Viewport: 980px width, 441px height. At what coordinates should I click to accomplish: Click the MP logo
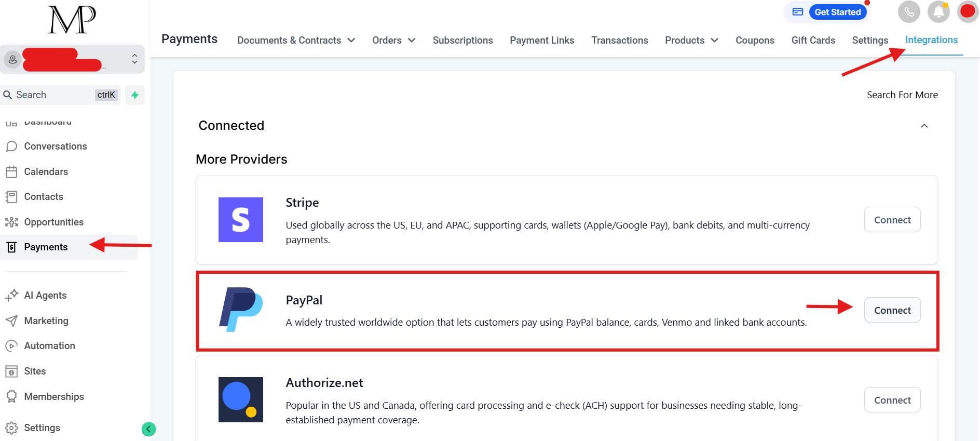point(72,20)
